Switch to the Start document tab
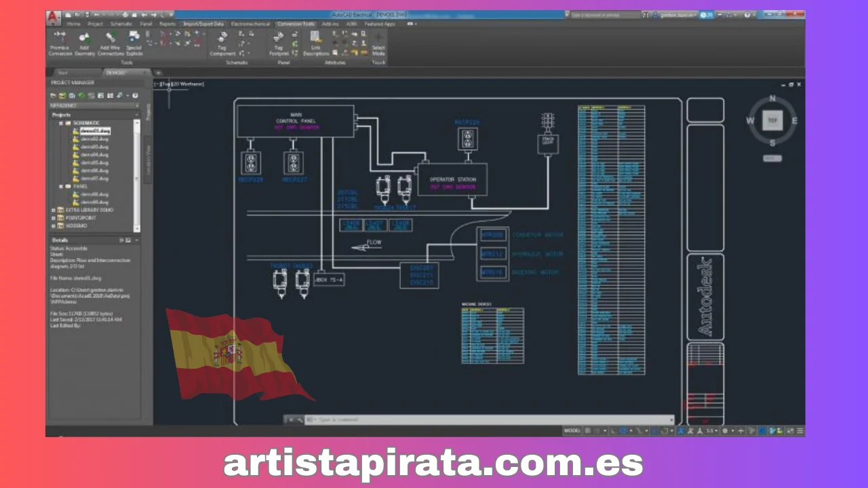The width and height of the screenshot is (868, 488). 62,72
